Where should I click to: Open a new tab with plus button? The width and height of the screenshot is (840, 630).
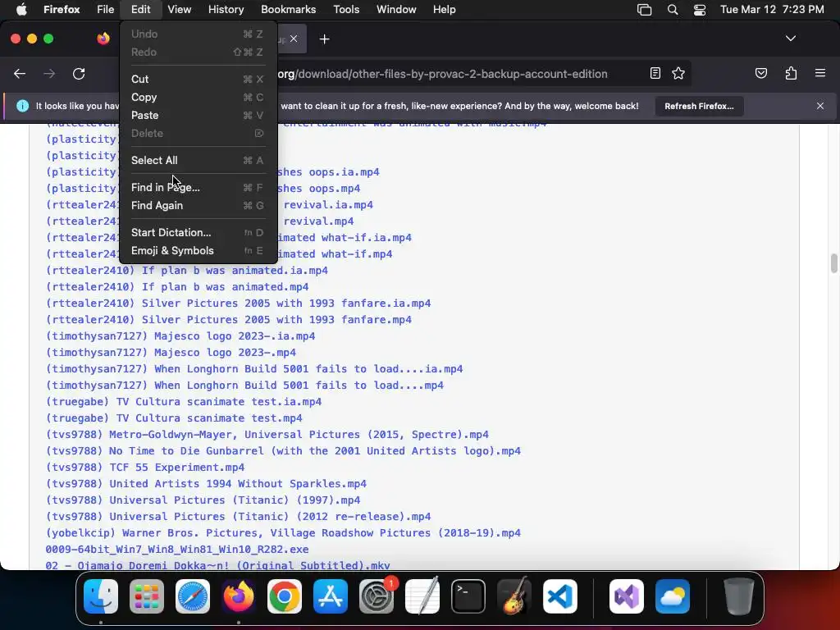325,39
